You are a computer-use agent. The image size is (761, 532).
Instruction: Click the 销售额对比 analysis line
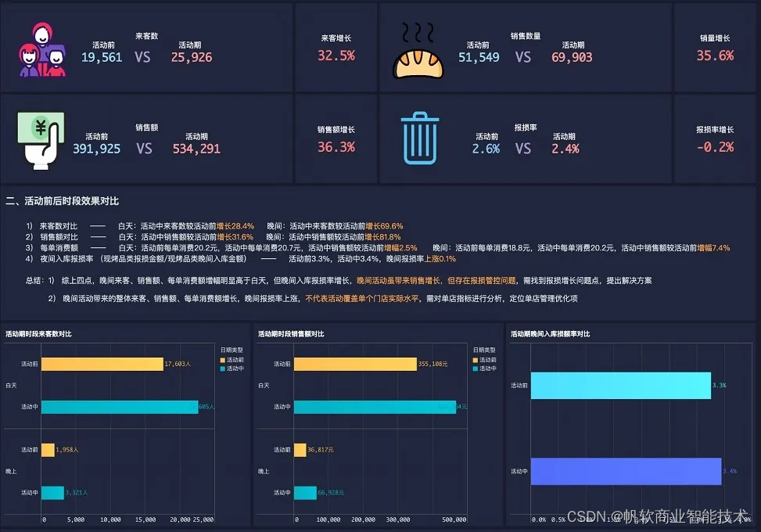coord(213,237)
